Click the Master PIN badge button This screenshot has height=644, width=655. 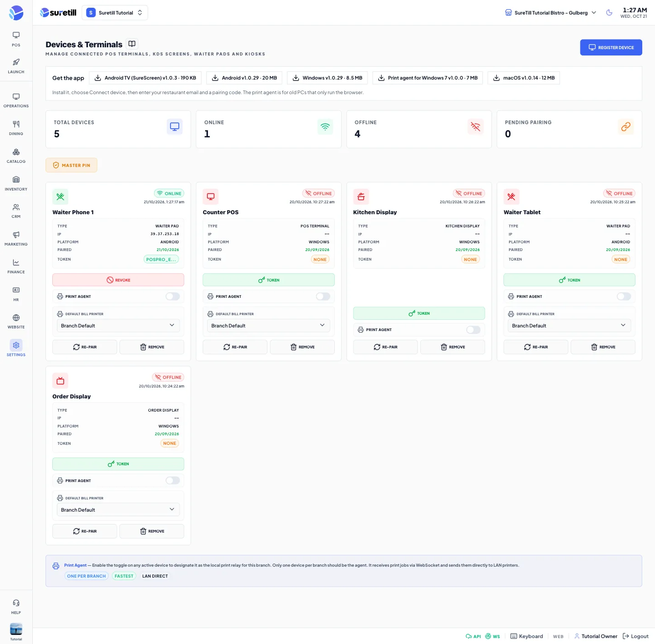71,165
